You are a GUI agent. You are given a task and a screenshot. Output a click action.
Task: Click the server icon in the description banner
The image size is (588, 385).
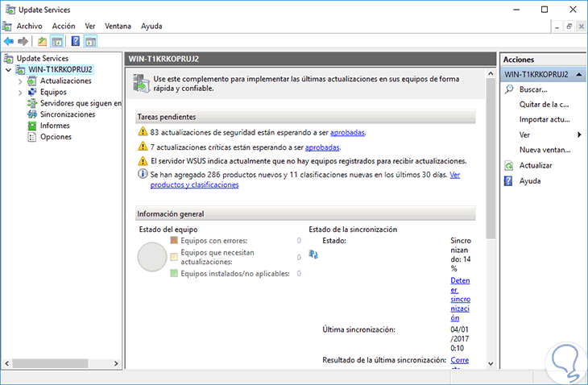pyautogui.click(x=142, y=83)
